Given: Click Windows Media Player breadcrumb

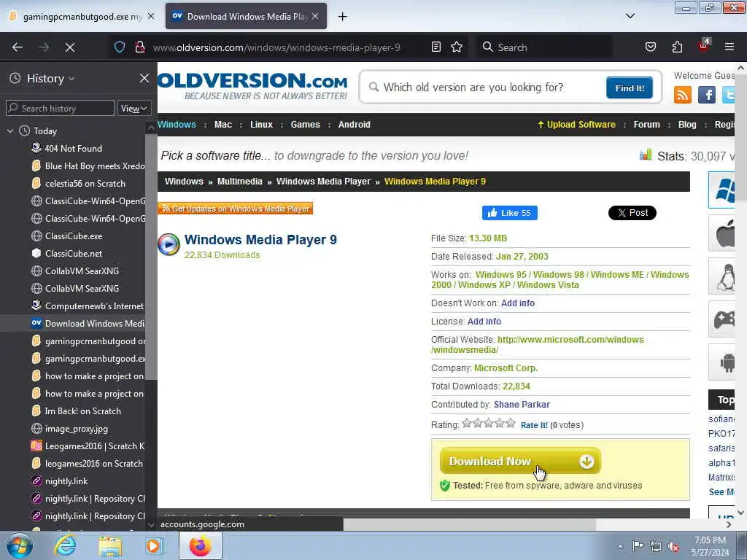Looking at the screenshot, I should [323, 182].
